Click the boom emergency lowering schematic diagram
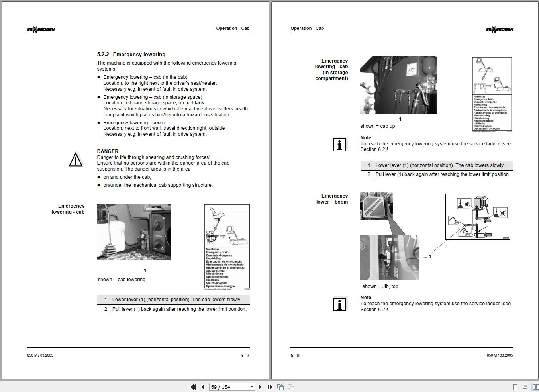Screen dimensions: 539x392 [x=478, y=217]
